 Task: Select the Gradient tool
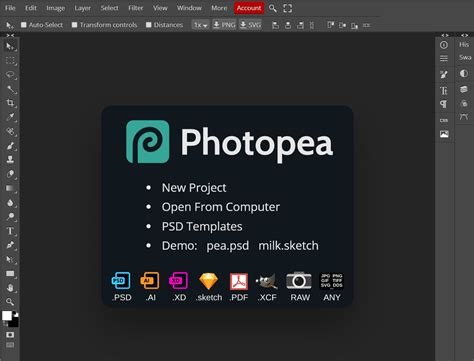click(10, 188)
